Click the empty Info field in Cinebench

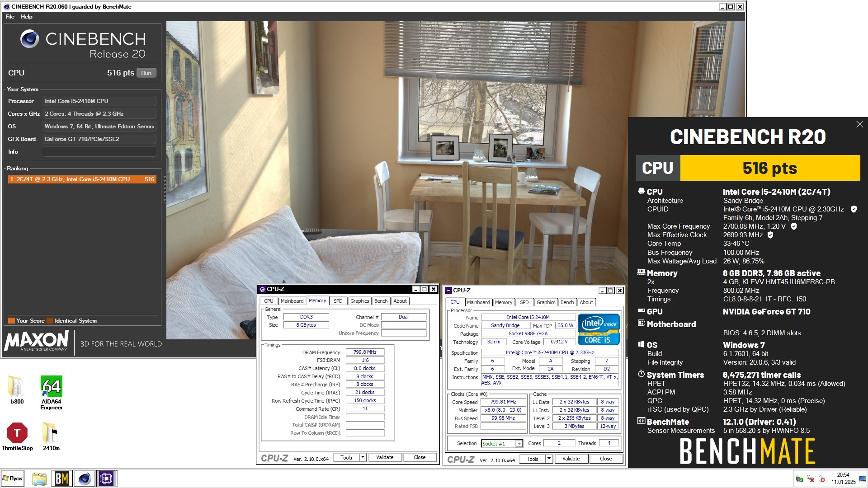99,152
